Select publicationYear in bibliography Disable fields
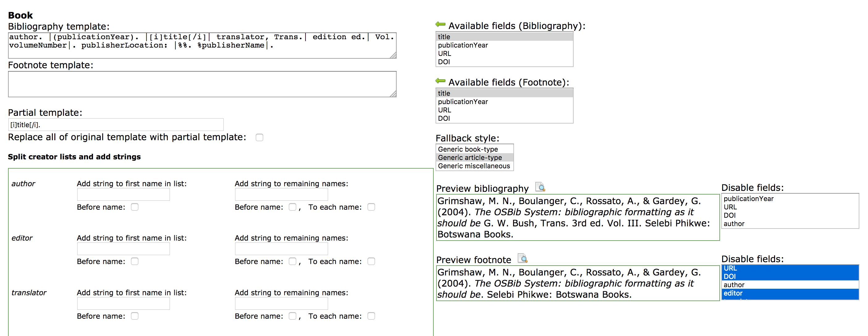This screenshot has height=336, width=868. click(790, 199)
